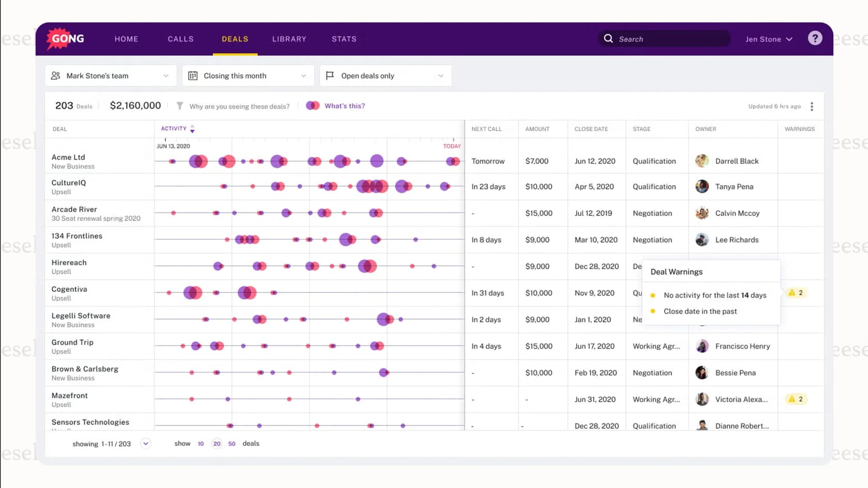This screenshot has width=868, height=488.
Task: Go to the Home tab
Action: 127,39
